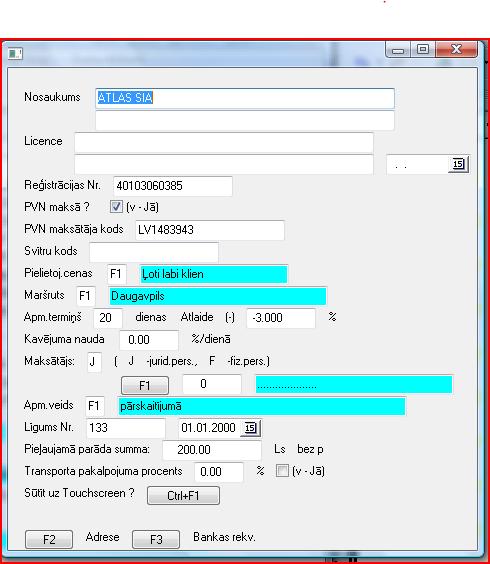
Task: Click the cyan Daugavpils route field
Action: click(x=218, y=296)
